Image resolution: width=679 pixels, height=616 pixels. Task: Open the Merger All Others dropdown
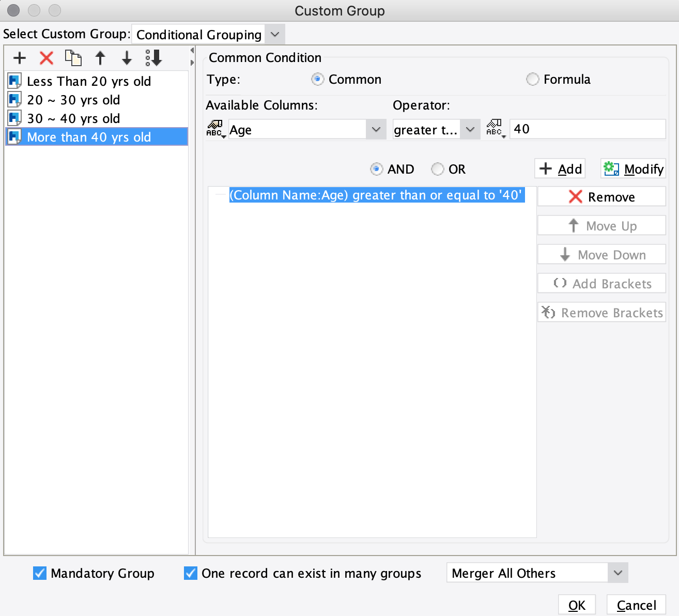coord(616,573)
